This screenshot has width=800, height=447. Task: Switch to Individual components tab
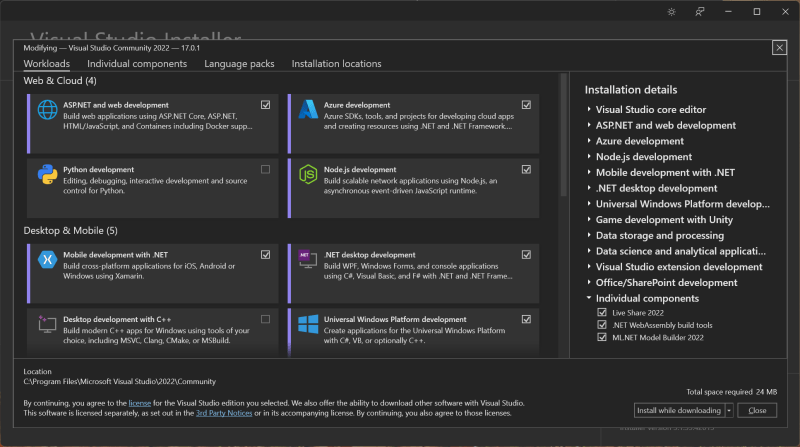click(x=137, y=64)
